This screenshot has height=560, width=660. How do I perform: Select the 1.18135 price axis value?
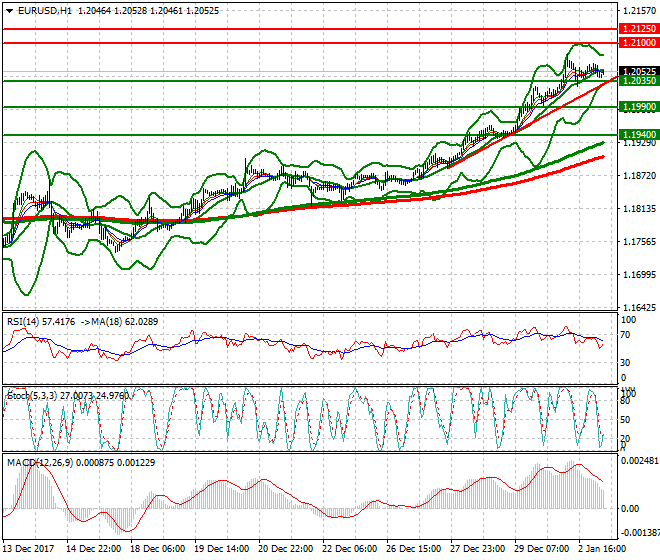(x=639, y=208)
